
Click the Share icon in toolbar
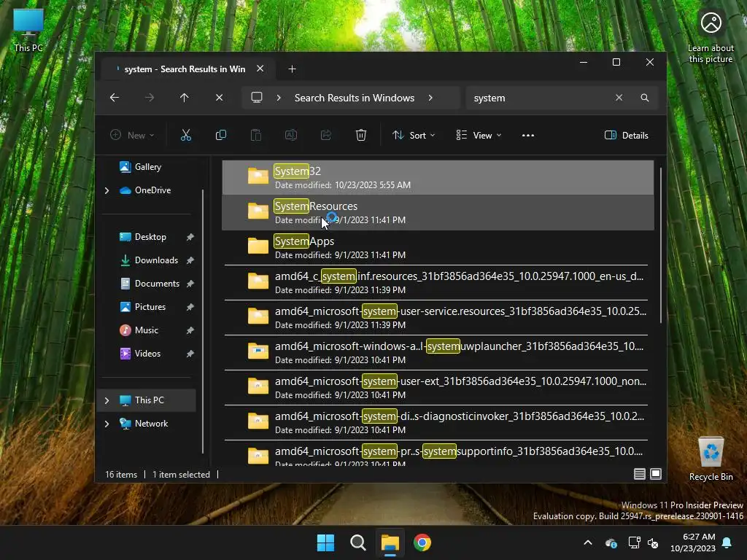click(x=326, y=135)
